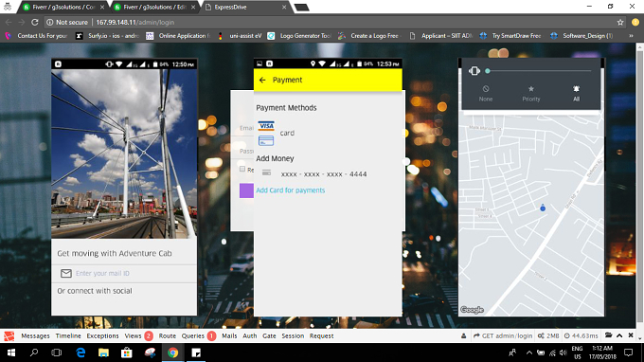Open a new browser tab
This screenshot has height=362, width=644.
tap(301, 8)
